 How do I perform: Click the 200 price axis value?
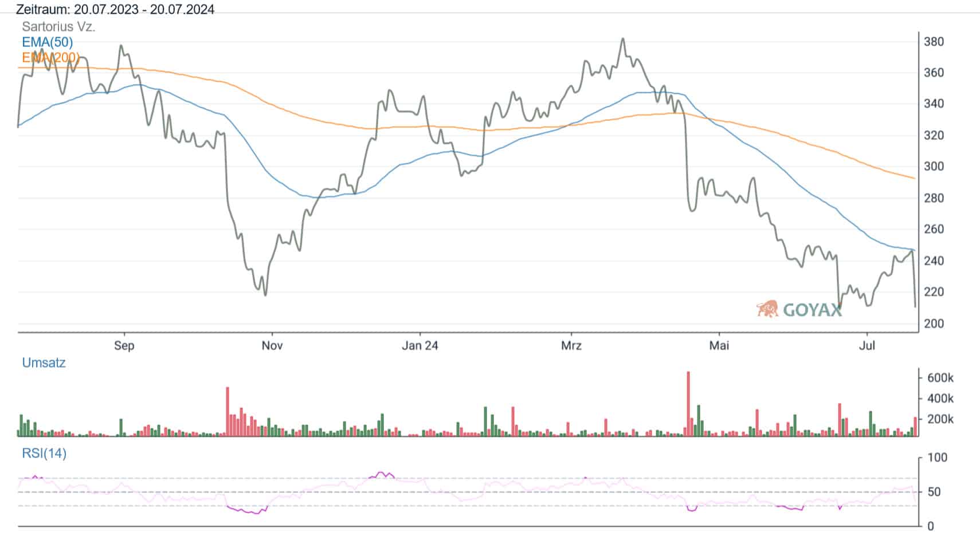coord(934,324)
